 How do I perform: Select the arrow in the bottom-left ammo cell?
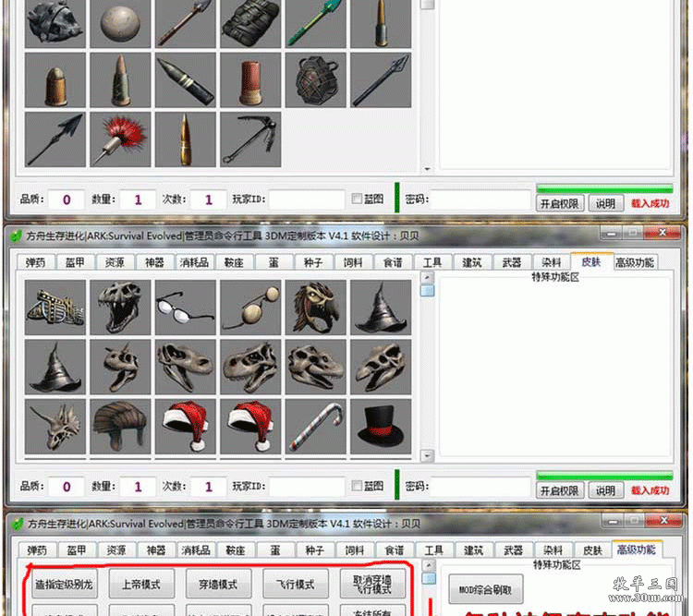(55, 139)
